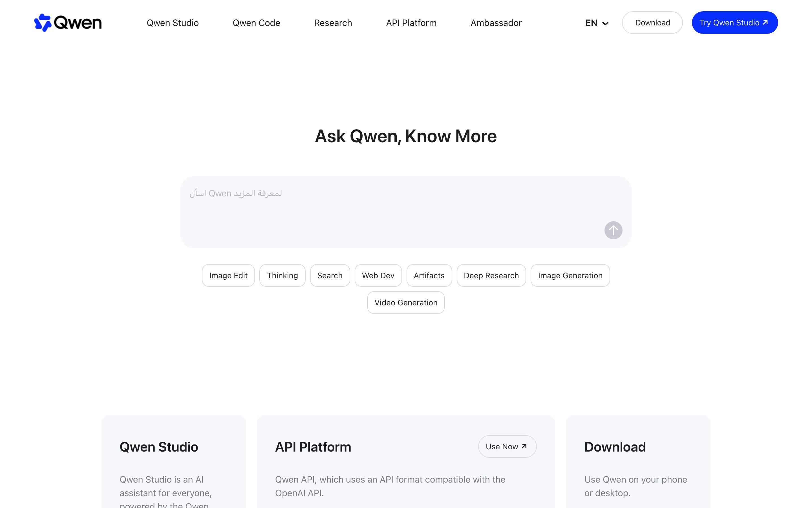The height and width of the screenshot is (508, 812).
Task: Click Use Now on the API Platform card
Action: 507,446
